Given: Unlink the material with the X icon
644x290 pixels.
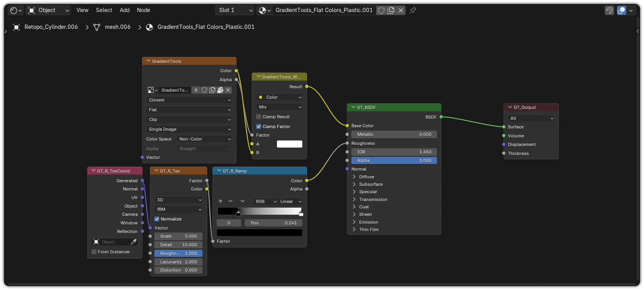Looking at the screenshot, I should click(401, 11).
